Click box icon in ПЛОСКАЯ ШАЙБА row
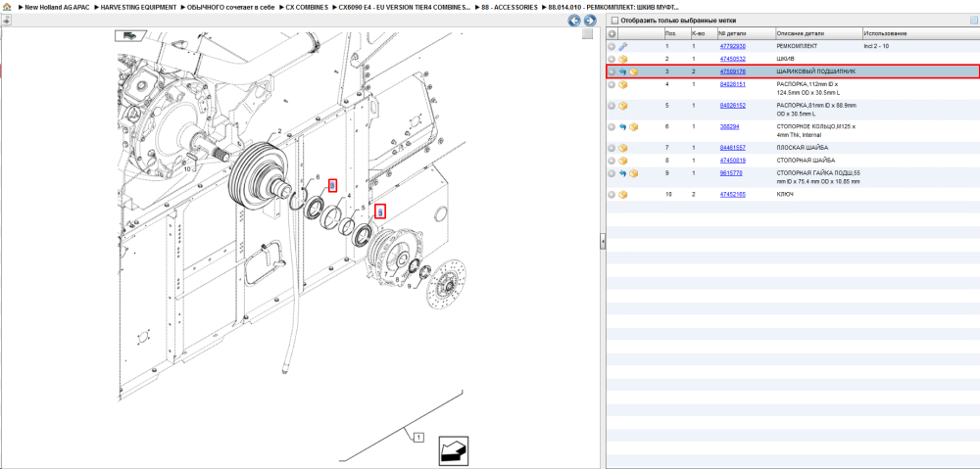 click(623, 148)
